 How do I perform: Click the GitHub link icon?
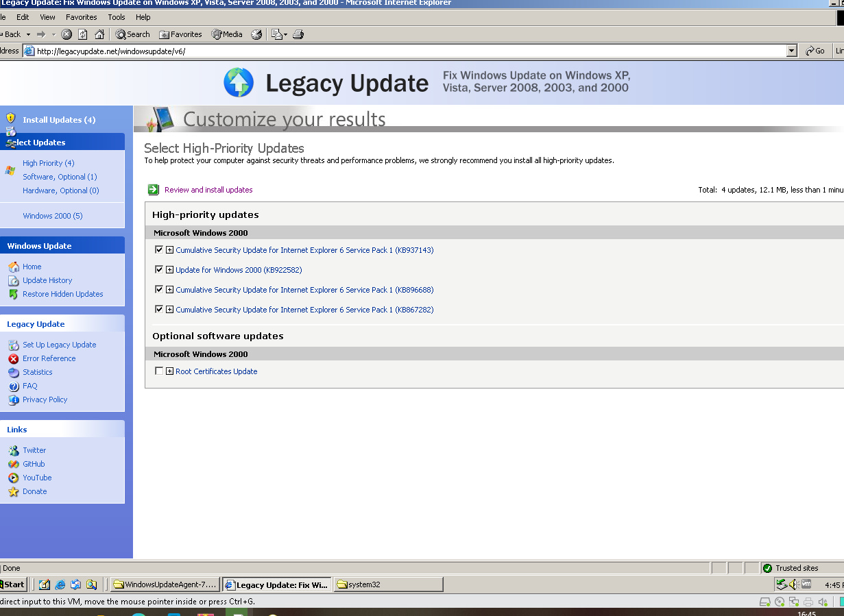pyautogui.click(x=14, y=464)
